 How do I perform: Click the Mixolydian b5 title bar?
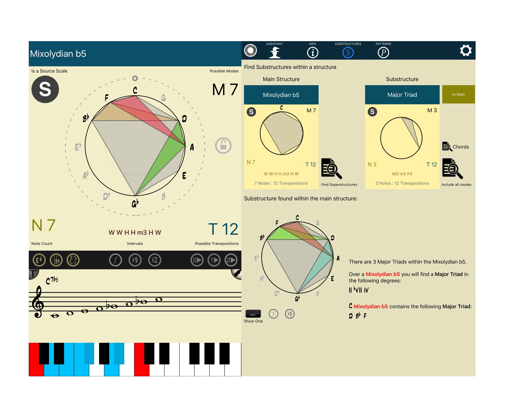coord(135,54)
